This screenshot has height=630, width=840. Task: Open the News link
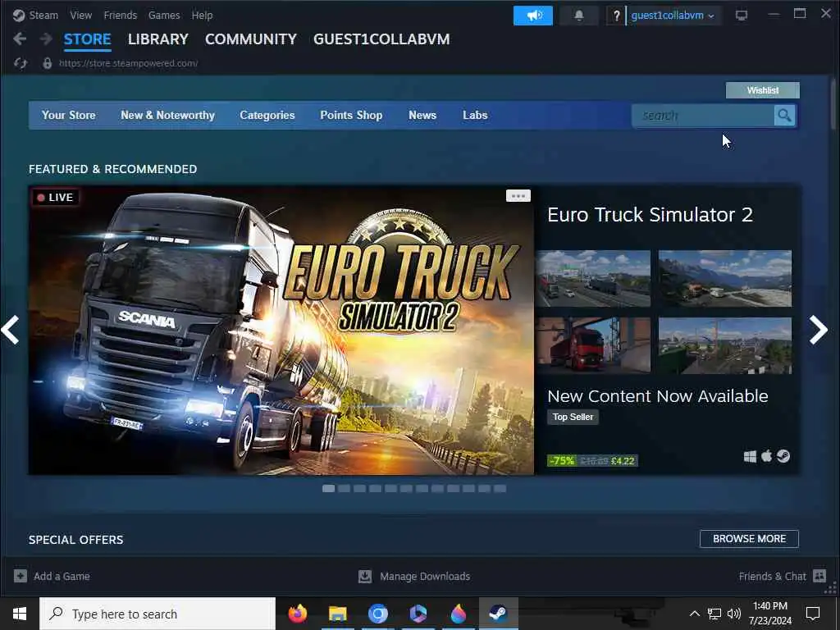click(422, 115)
